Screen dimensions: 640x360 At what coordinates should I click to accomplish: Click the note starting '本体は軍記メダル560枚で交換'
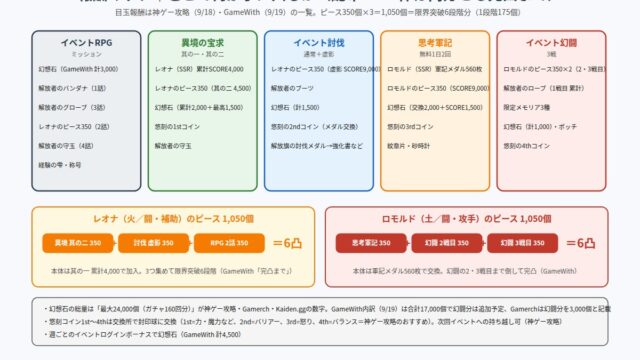(465, 271)
